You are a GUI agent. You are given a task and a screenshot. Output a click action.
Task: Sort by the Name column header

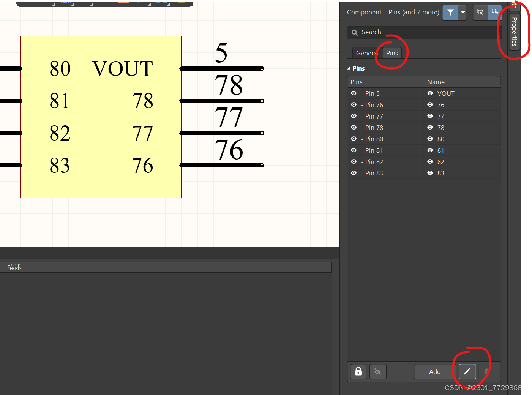(462, 82)
